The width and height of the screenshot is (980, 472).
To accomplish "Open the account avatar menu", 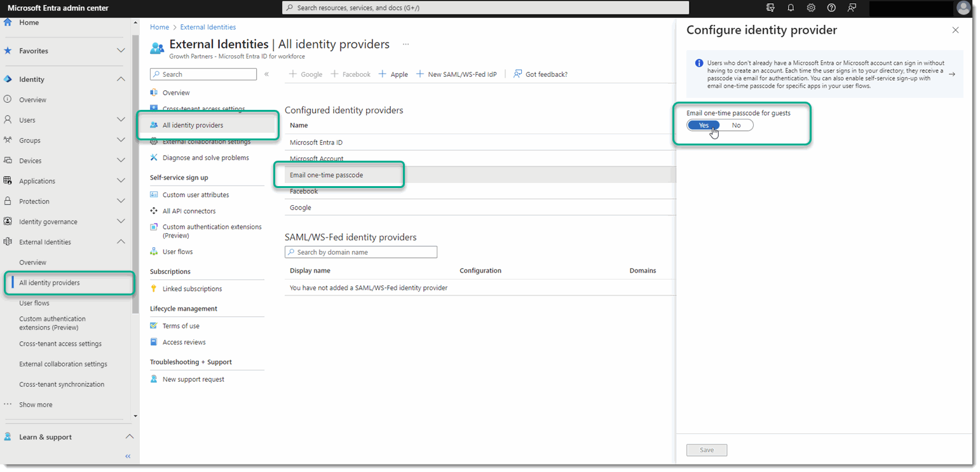I will pos(963,8).
